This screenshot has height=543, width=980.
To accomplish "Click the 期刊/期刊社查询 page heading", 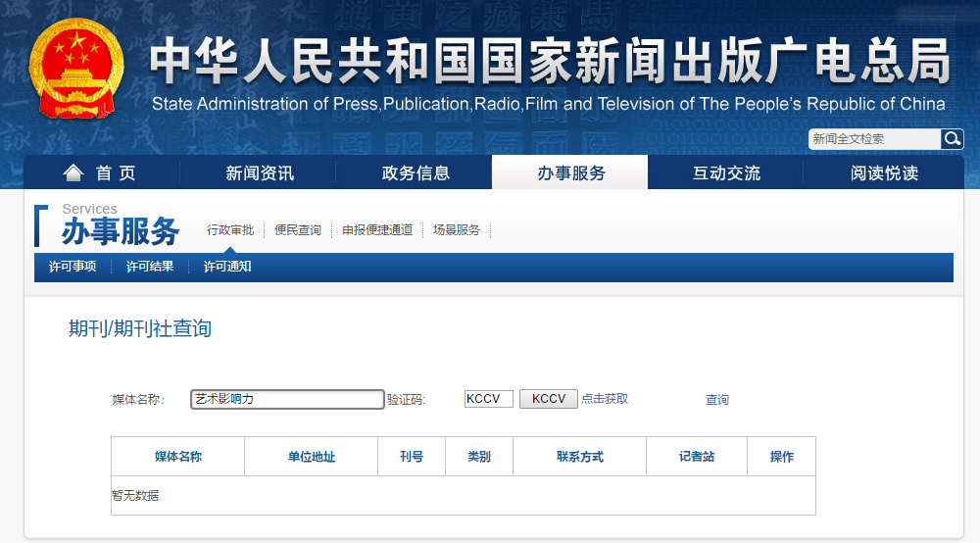I will [140, 328].
